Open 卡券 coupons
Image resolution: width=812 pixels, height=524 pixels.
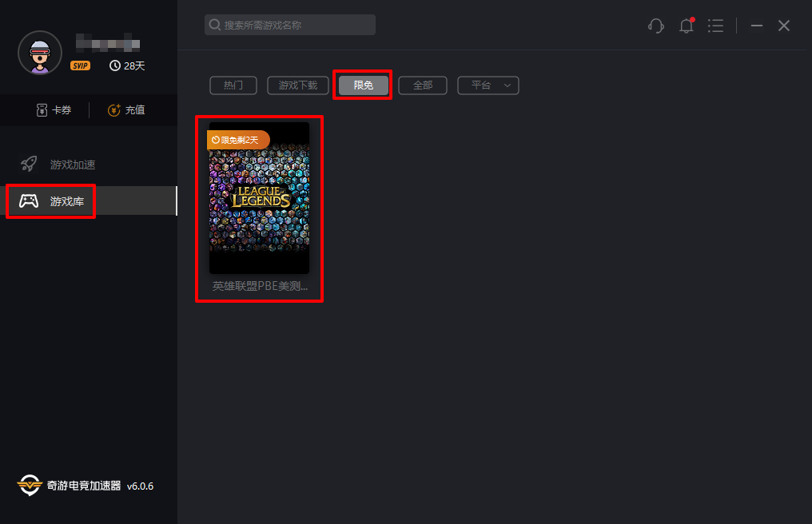tap(54, 110)
